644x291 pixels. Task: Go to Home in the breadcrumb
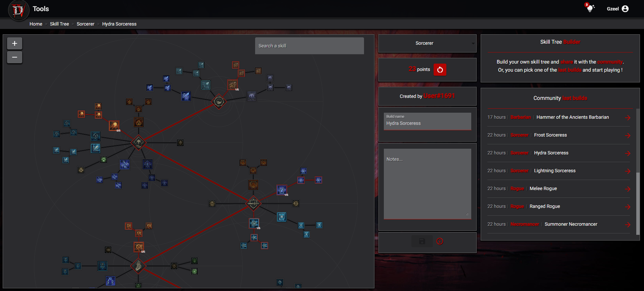click(x=36, y=24)
